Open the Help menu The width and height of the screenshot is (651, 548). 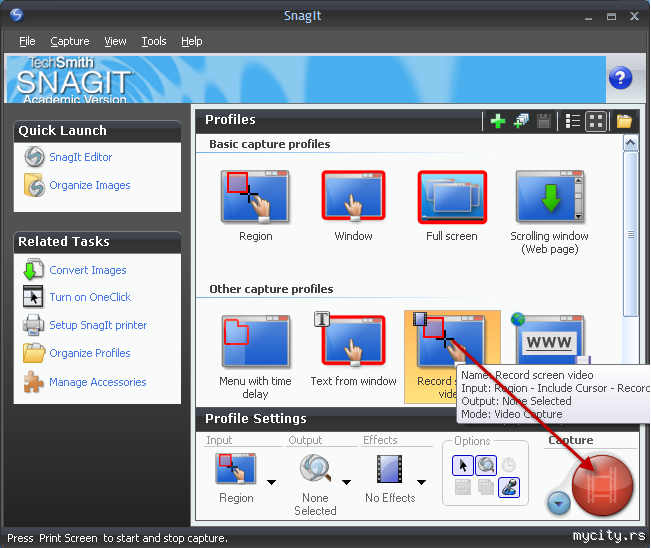click(191, 41)
